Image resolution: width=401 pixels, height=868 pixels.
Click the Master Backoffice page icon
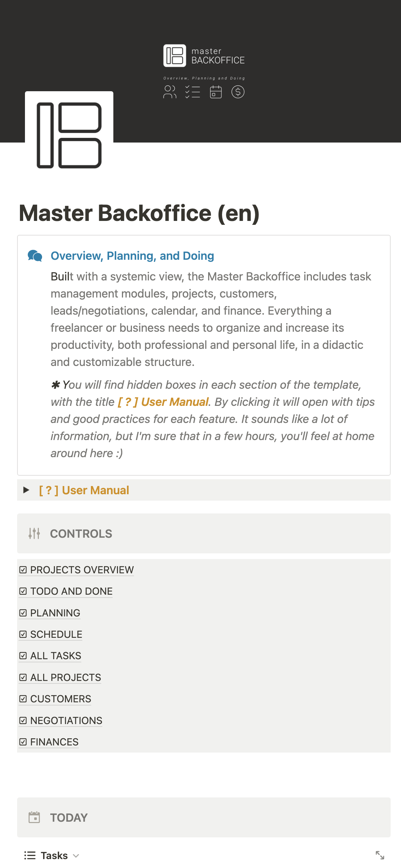pyautogui.click(x=69, y=135)
